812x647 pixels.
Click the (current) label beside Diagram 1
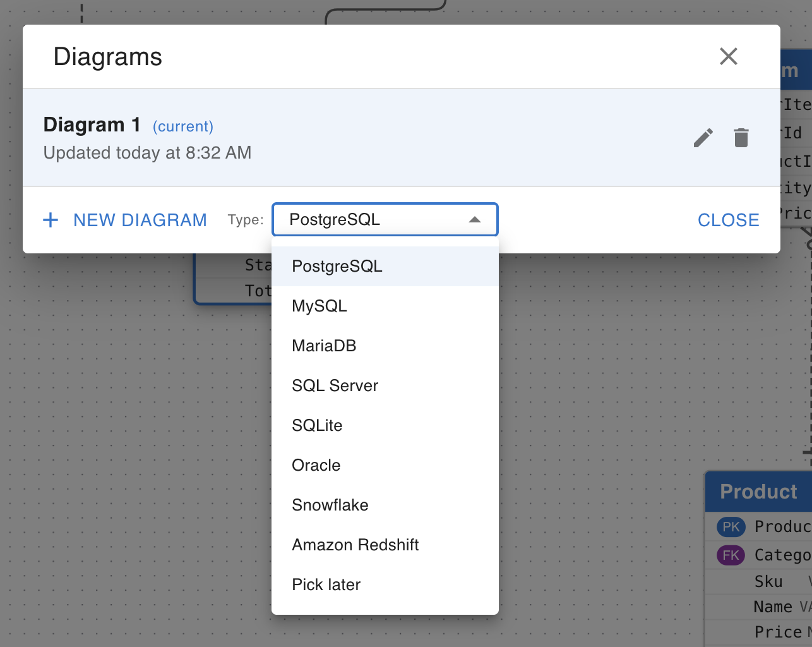(x=183, y=126)
